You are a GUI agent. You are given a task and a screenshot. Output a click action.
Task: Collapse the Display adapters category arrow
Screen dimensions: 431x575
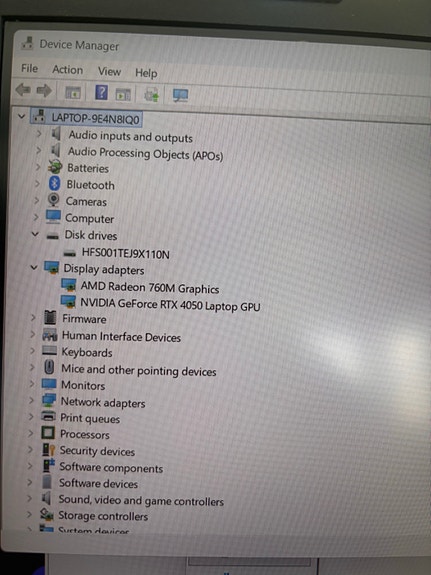[x=34, y=267]
